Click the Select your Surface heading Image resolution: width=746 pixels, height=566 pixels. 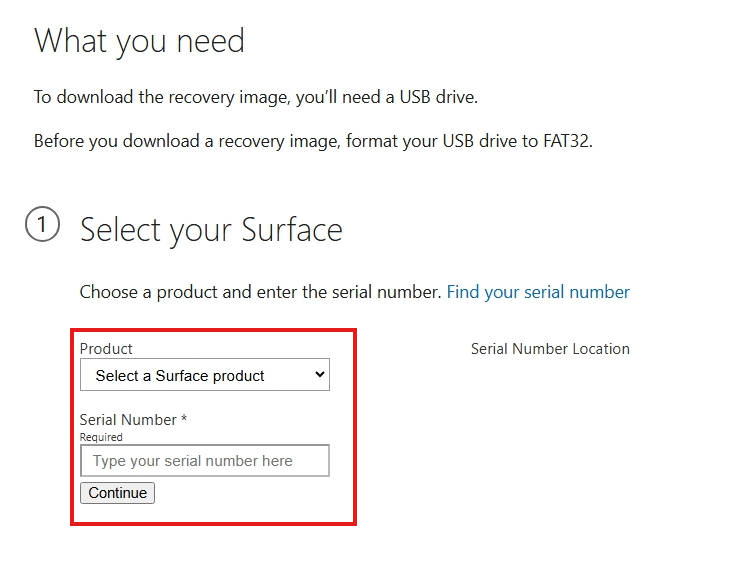pyautogui.click(x=211, y=230)
